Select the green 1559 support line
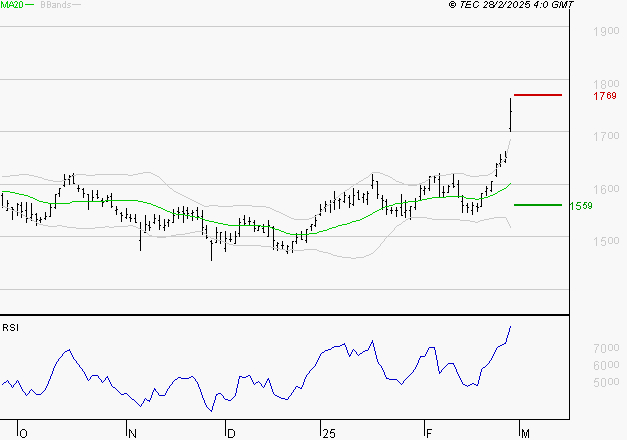Image resolution: width=627 pixels, height=440 pixels. point(538,205)
